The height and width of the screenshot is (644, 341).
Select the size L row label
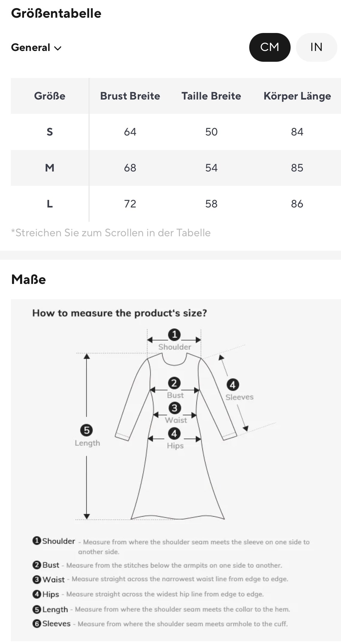tap(50, 204)
